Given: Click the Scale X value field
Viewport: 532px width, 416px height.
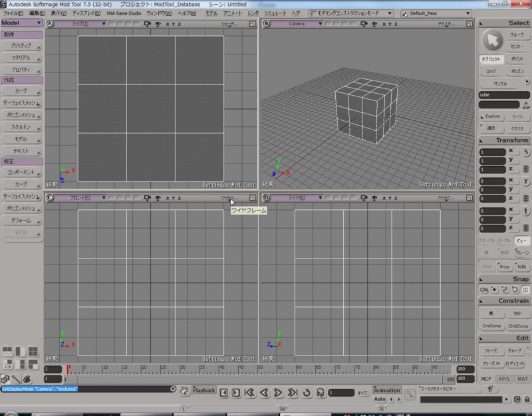Looking at the screenshot, I should [x=492, y=152].
